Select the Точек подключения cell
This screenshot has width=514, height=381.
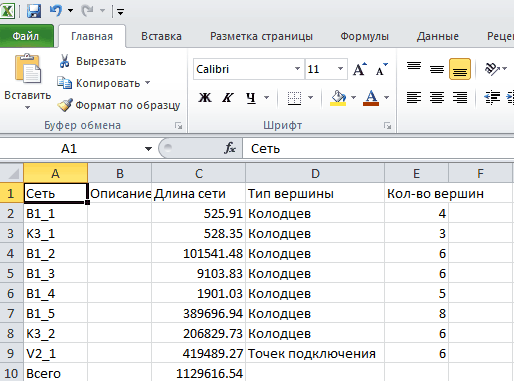coord(315,353)
